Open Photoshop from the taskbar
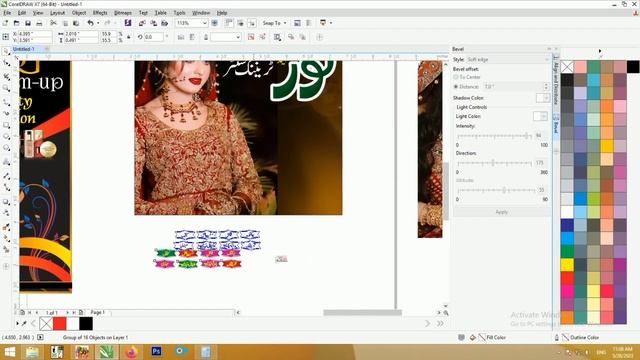This screenshot has height=360, width=640. click(156, 351)
